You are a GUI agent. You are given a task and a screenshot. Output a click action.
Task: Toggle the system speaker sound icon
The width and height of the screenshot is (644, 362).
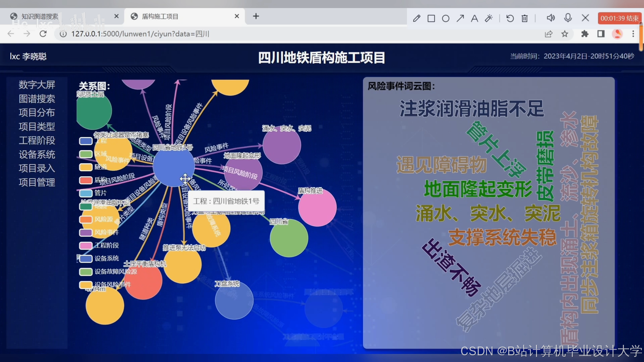click(551, 18)
